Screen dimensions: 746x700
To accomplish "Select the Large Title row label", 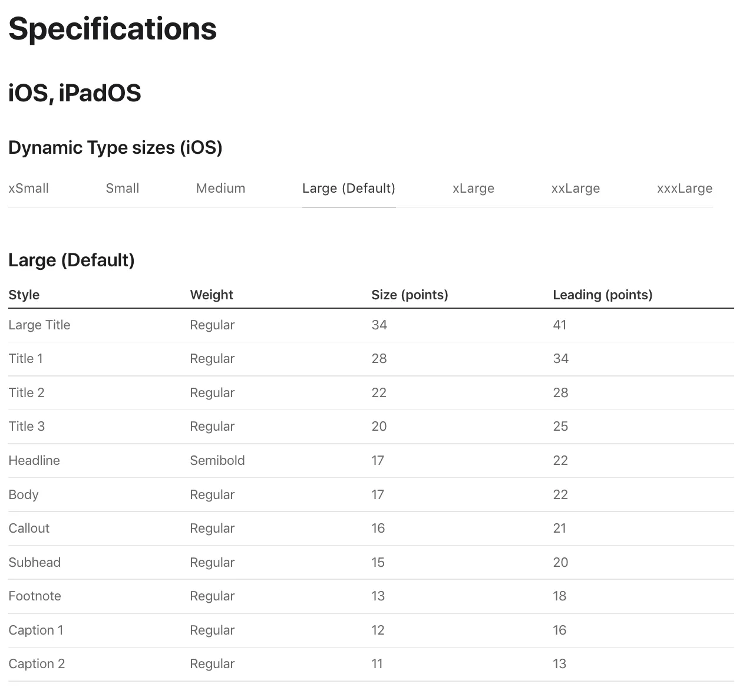I will click(x=39, y=325).
